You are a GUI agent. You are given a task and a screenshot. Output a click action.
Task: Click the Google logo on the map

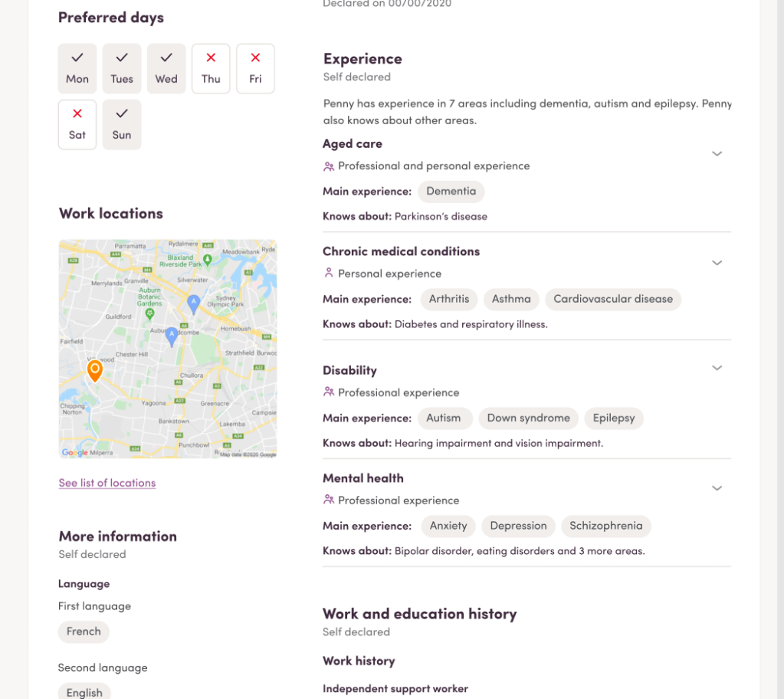[x=74, y=453]
